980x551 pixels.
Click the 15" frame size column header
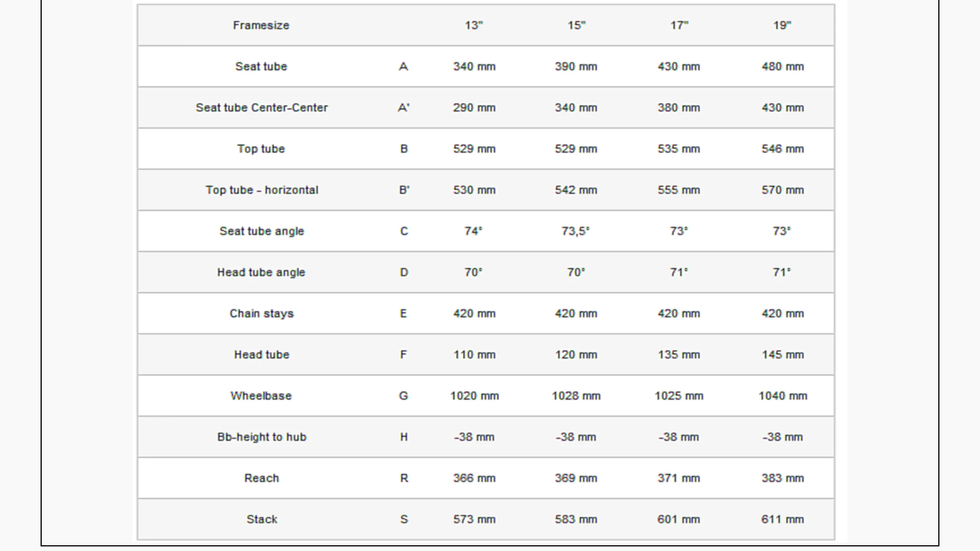click(x=577, y=25)
